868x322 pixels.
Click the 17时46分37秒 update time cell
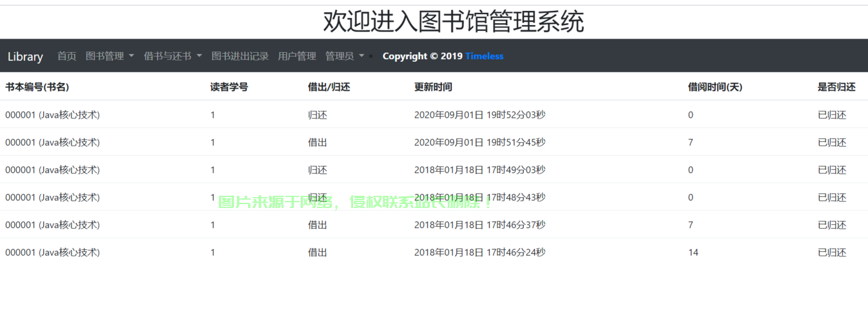point(479,225)
